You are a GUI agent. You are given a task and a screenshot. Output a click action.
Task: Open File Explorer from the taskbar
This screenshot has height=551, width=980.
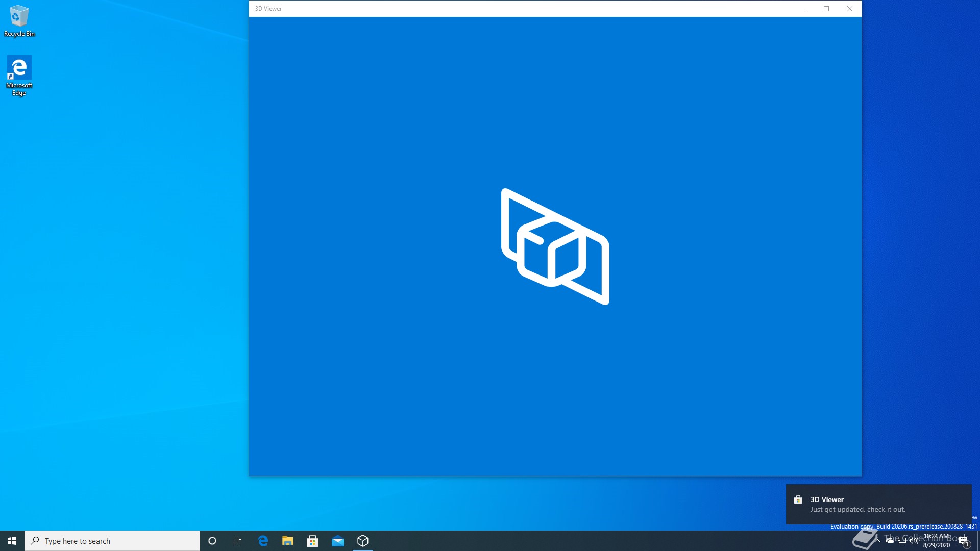coord(288,541)
